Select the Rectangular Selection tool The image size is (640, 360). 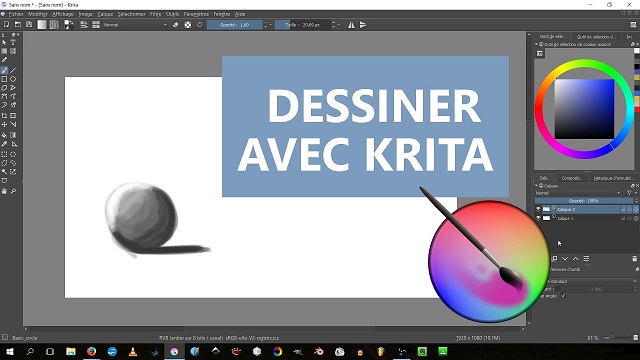(4, 154)
